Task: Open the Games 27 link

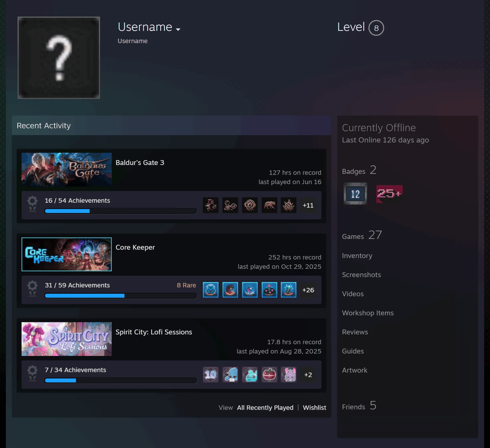Action: click(362, 235)
